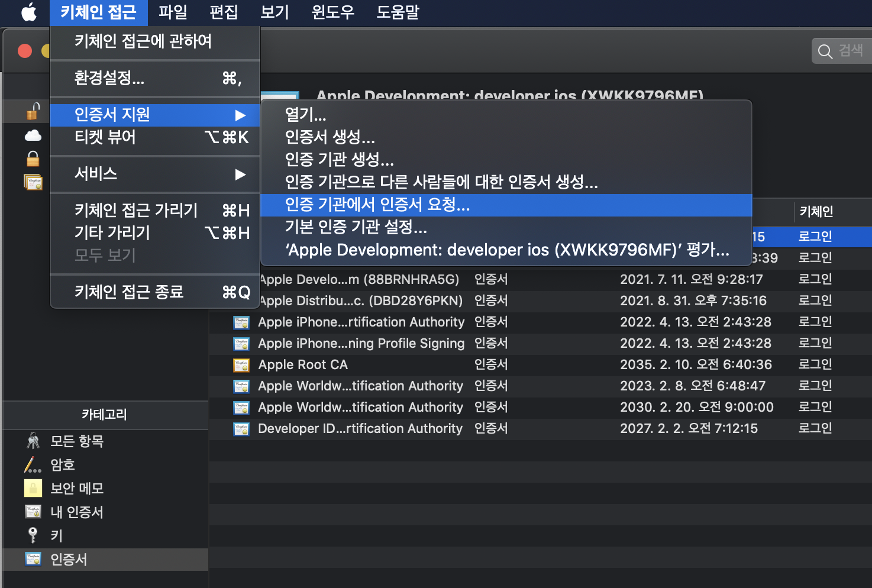Select the iCloud keychain cloud icon

(x=33, y=135)
